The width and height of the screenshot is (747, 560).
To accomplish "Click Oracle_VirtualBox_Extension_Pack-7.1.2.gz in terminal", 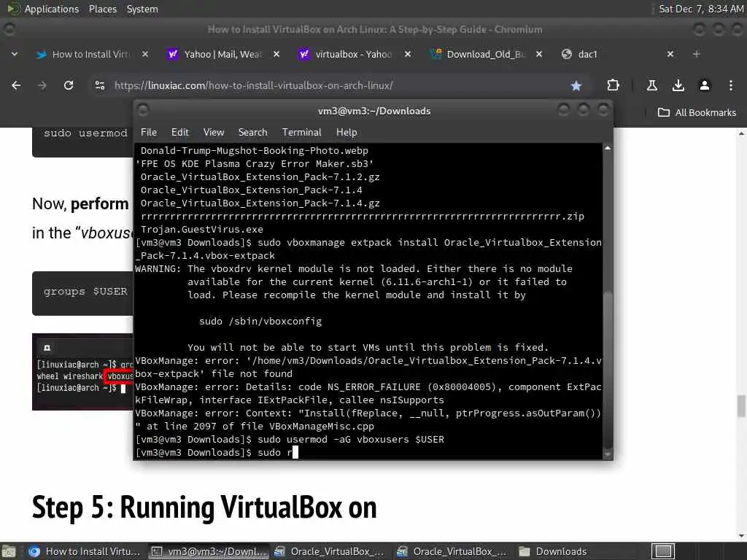I will point(260,176).
